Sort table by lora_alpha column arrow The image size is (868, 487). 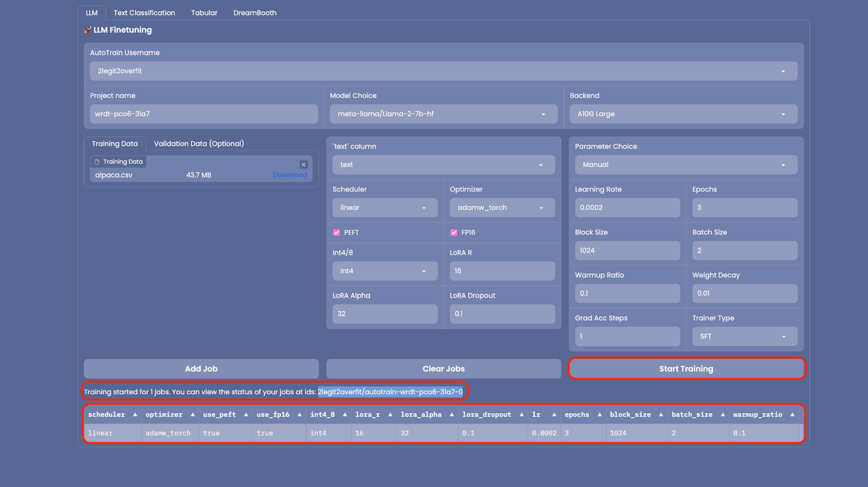click(x=451, y=415)
